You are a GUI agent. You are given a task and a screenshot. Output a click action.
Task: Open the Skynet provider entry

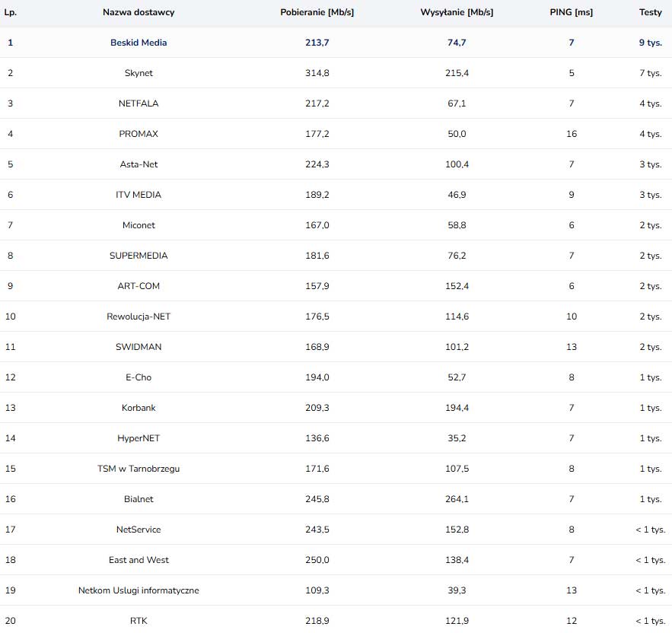click(139, 73)
